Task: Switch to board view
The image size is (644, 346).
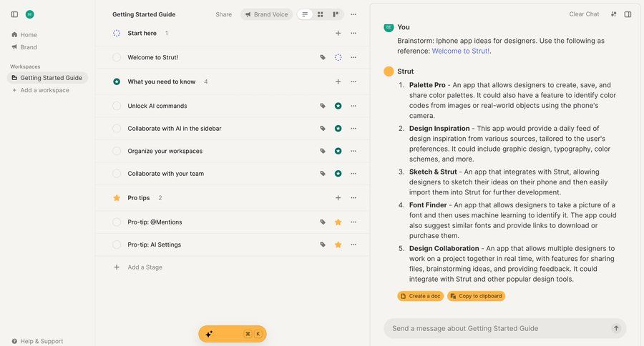Action: (336, 14)
